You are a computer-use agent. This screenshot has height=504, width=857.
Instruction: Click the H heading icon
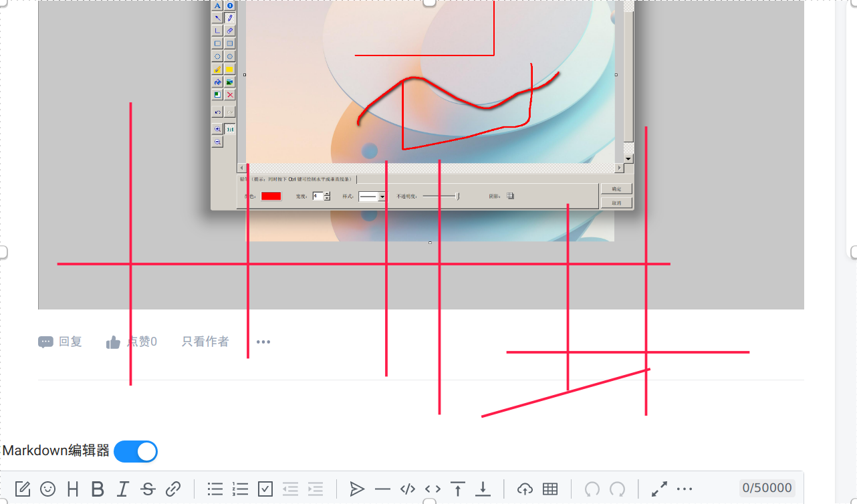(x=73, y=489)
